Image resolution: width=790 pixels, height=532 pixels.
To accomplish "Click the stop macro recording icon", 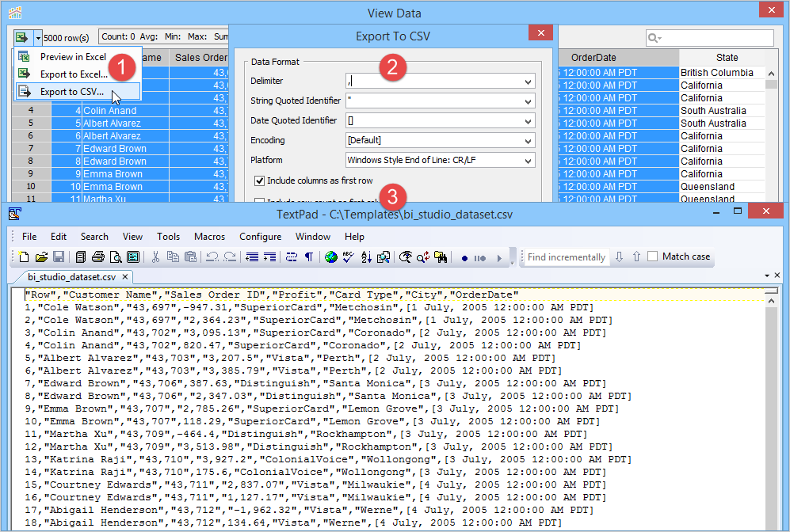I will (480, 258).
